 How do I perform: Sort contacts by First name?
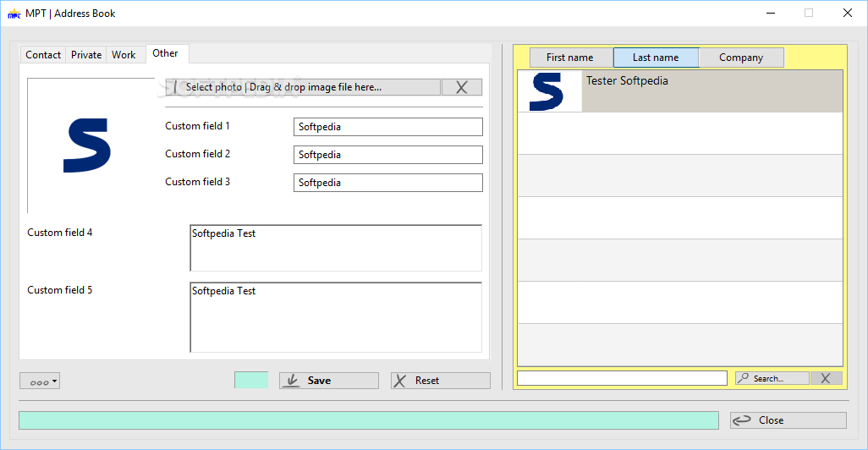pyautogui.click(x=571, y=58)
